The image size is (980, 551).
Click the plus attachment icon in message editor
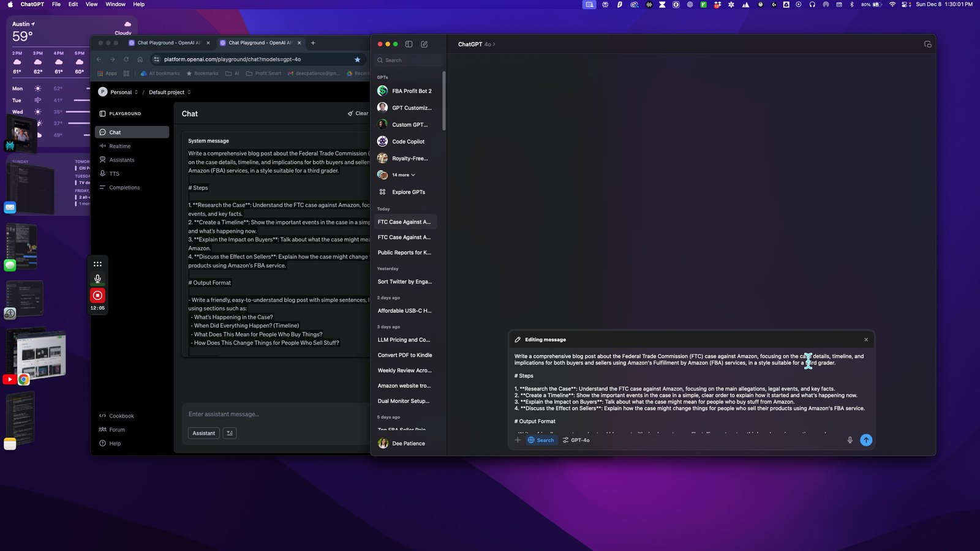coord(518,440)
